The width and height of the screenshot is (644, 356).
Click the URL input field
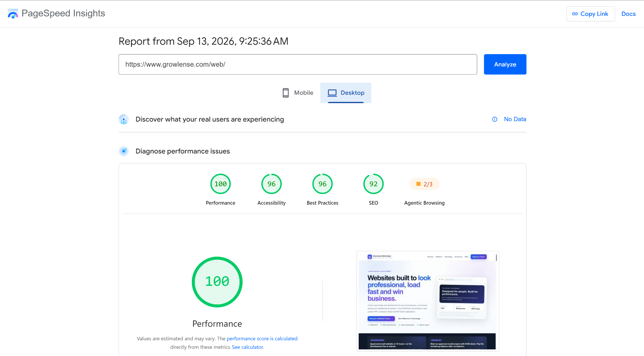coord(298,64)
